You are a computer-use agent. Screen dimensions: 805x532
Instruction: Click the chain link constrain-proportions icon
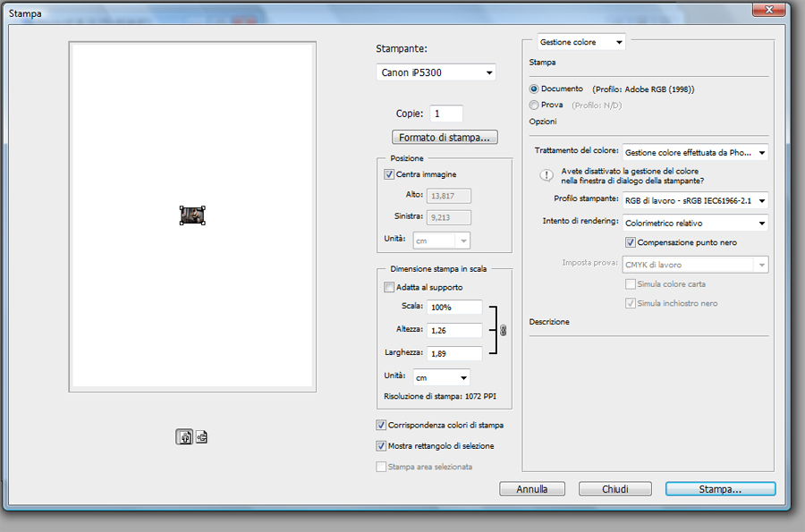503,330
